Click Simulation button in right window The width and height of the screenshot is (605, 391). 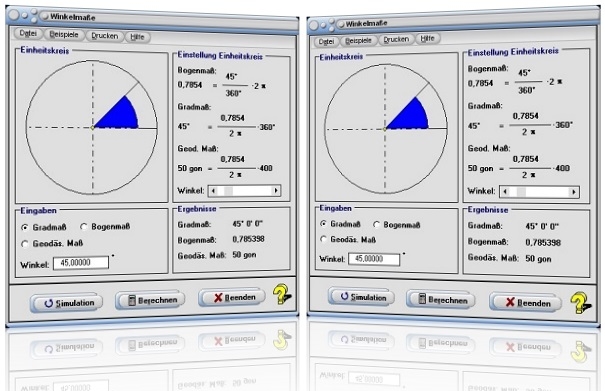(x=361, y=297)
